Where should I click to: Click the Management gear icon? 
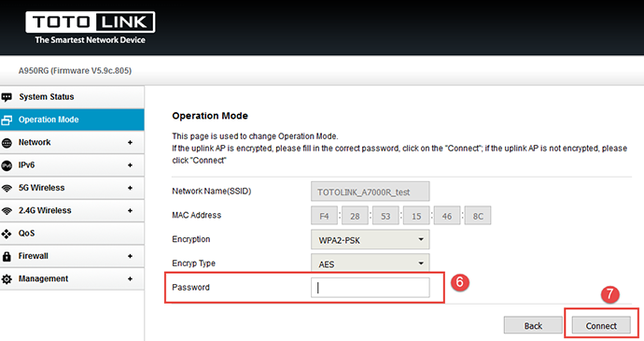(7, 279)
